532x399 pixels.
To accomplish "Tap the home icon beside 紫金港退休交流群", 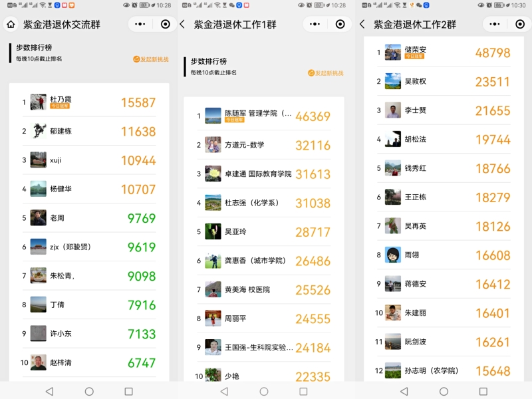I will pos(11,25).
